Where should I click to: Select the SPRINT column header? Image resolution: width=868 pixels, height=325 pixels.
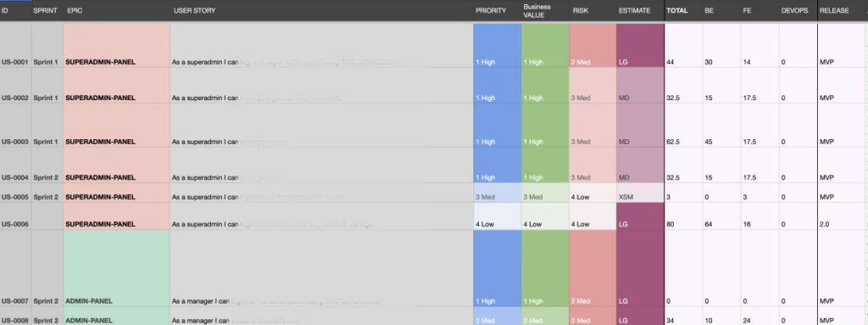(45, 10)
